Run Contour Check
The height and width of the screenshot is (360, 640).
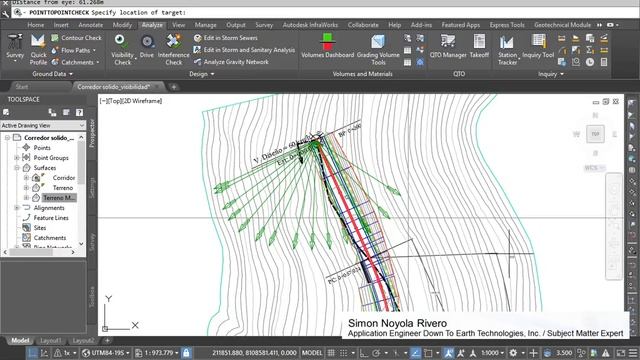pyautogui.click(x=76, y=38)
